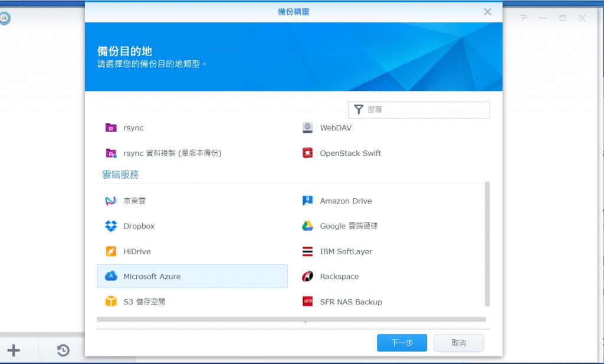This screenshot has height=364, width=604.
Task: Minimize the background Hyper Backup window
Action: pyautogui.click(x=543, y=18)
